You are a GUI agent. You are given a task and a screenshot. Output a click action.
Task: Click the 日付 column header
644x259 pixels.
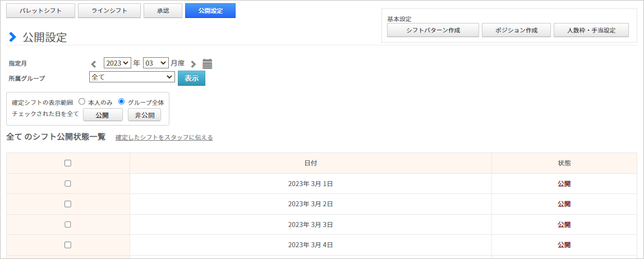(311, 163)
